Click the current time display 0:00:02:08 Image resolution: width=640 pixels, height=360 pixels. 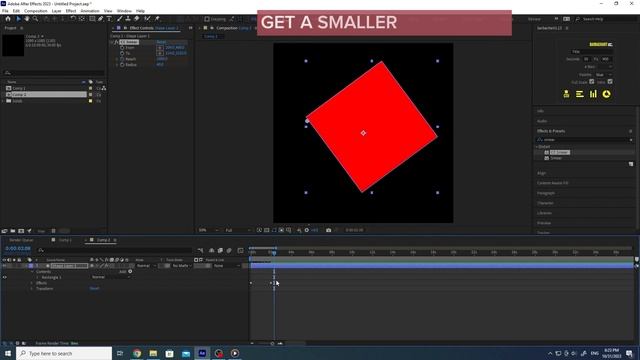pos(18,249)
